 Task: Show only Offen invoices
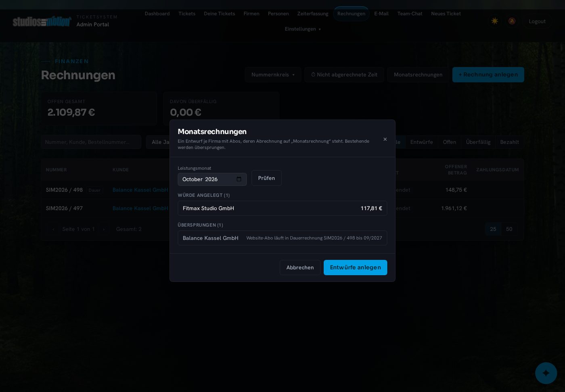point(449,142)
